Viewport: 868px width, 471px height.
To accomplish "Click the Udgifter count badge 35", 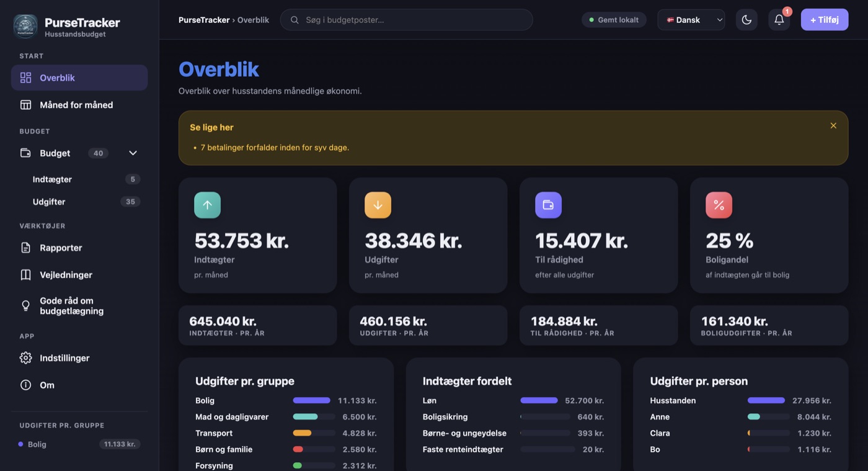I will [x=130, y=202].
